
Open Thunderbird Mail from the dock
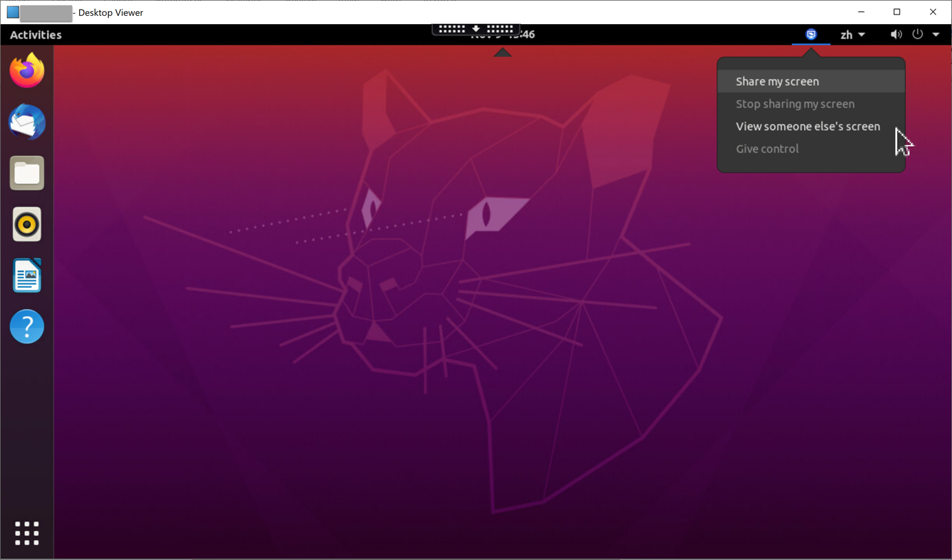27,122
